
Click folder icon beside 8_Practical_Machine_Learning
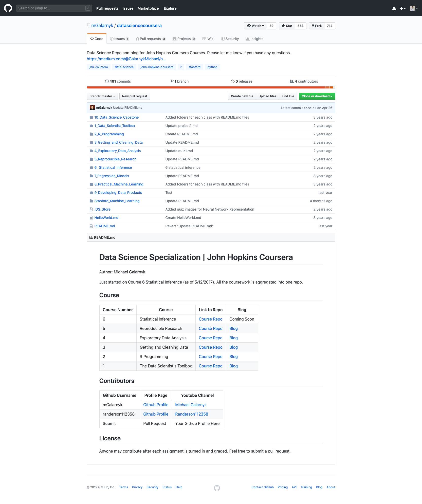pyautogui.click(x=91, y=184)
